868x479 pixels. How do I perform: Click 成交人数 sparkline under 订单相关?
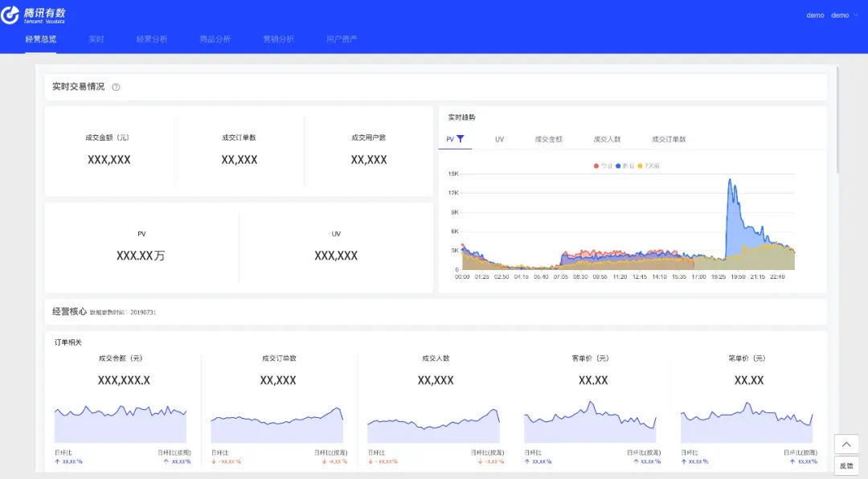coord(433,425)
